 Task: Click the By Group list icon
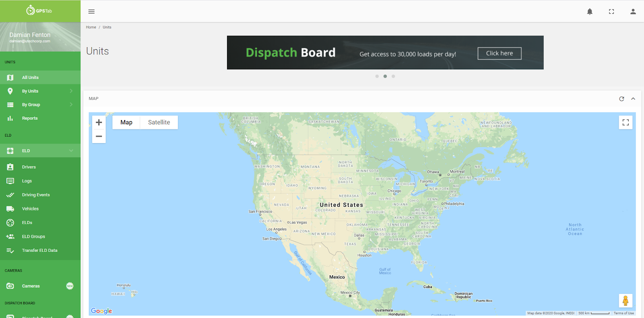pyautogui.click(x=10, y=105)
